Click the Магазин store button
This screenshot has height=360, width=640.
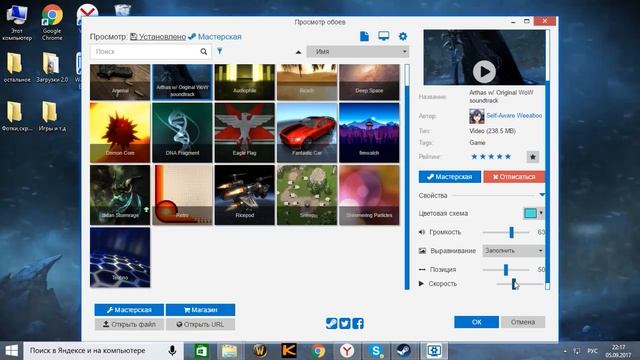click(200, 310)
